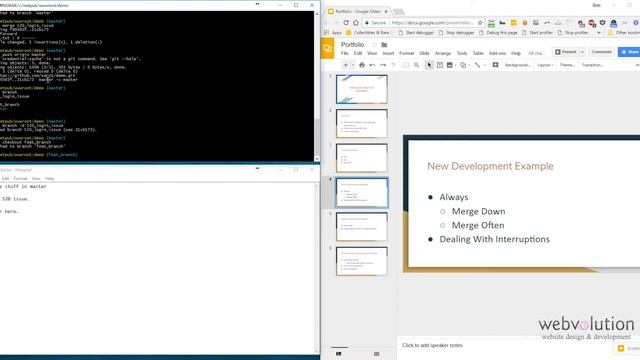Open the View menu in Google Slides
Screen dimensions: 640x360
372,53
